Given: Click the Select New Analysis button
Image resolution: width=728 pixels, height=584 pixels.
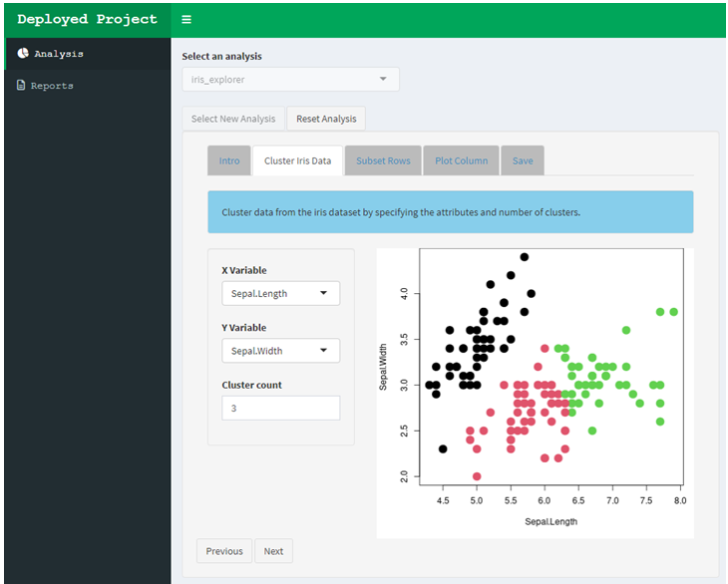Looking at the screenshot, I should pyautogui.click(x=233, y=119).
